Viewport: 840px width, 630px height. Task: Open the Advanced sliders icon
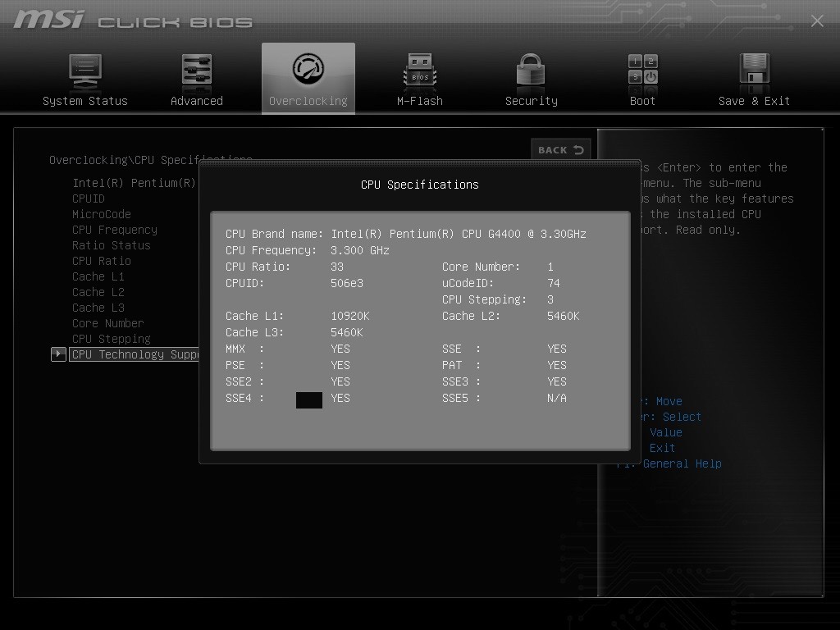click(197, 71)
